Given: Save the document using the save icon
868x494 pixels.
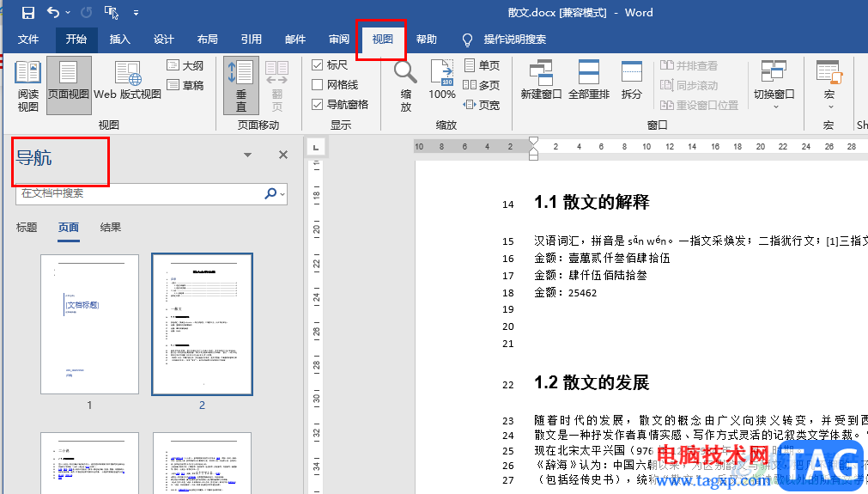Looking at the screenshot, I should coord(27,12).
